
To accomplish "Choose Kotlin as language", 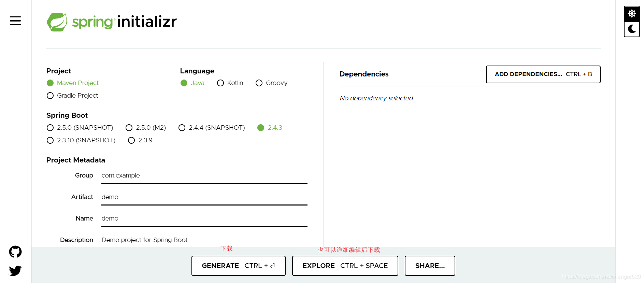I will coord(230,83).
